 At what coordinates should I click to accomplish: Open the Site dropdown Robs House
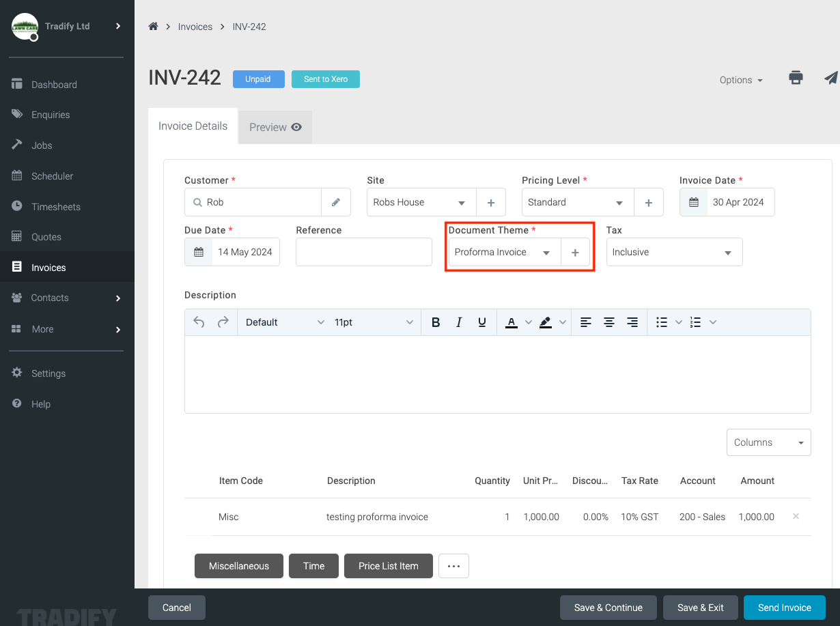point(421,202)
